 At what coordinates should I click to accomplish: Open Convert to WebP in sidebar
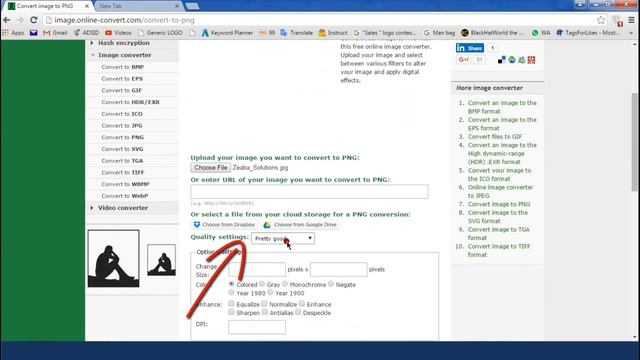point(125,196)
